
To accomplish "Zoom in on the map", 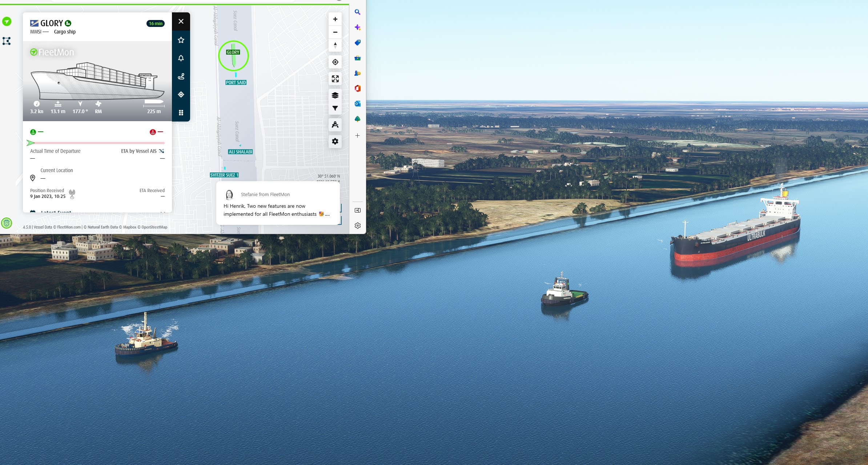I will (x=335, y=19).
